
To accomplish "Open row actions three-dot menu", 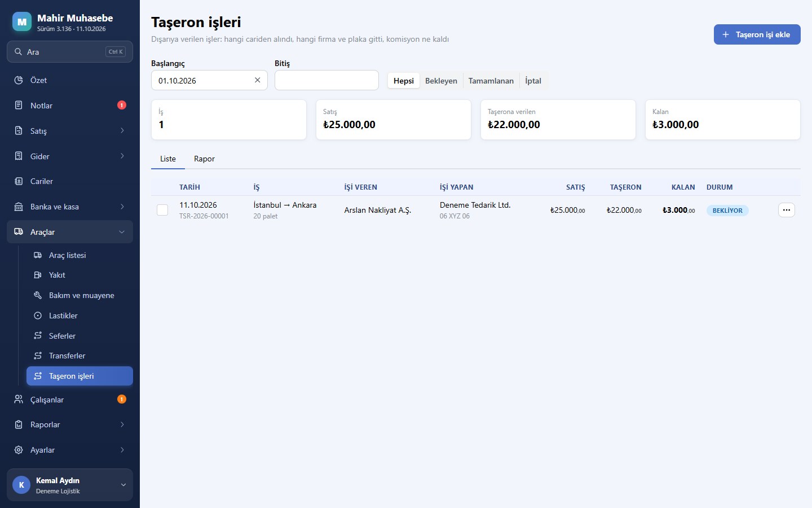I will tap(787, 210).
